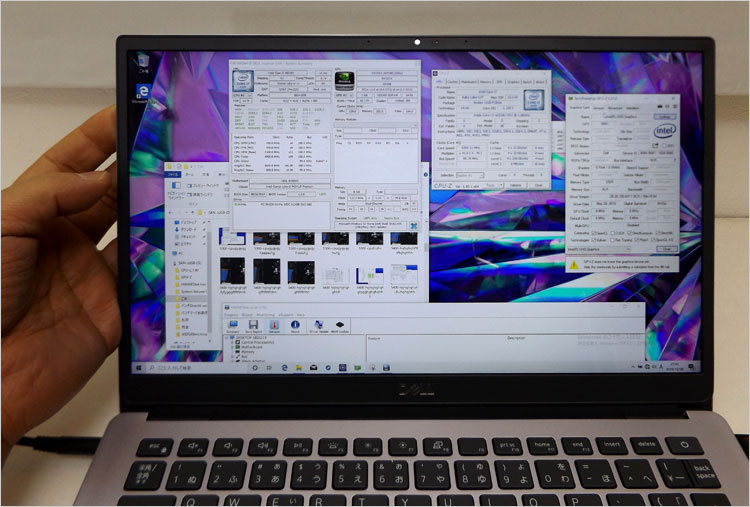This screenshot has height=507, width=750.
Task: Click Validate button in CPU-Z
Action: [x=516, y=186]
